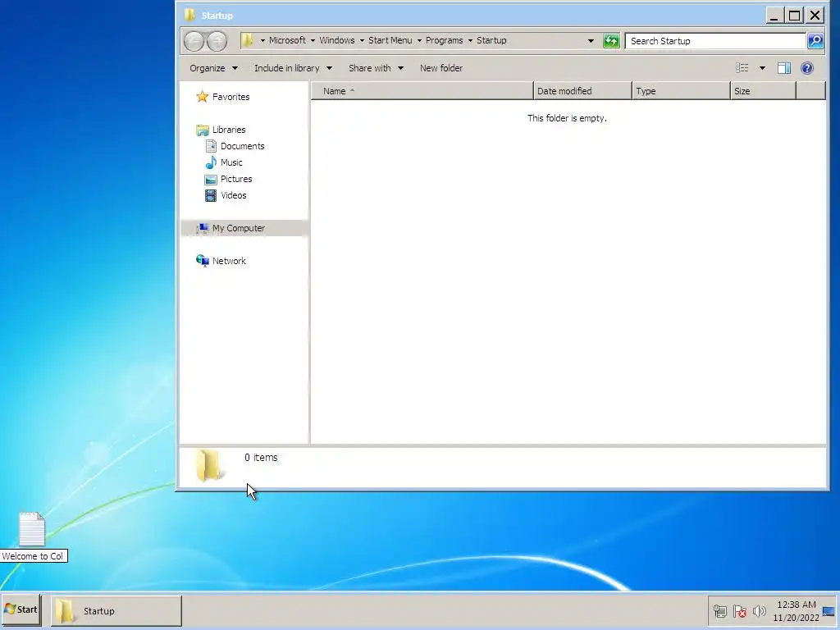Click the My Computer monitor icon
This screenshot has height=630, width=840.
pyautogui.click(x=202, y=228)
